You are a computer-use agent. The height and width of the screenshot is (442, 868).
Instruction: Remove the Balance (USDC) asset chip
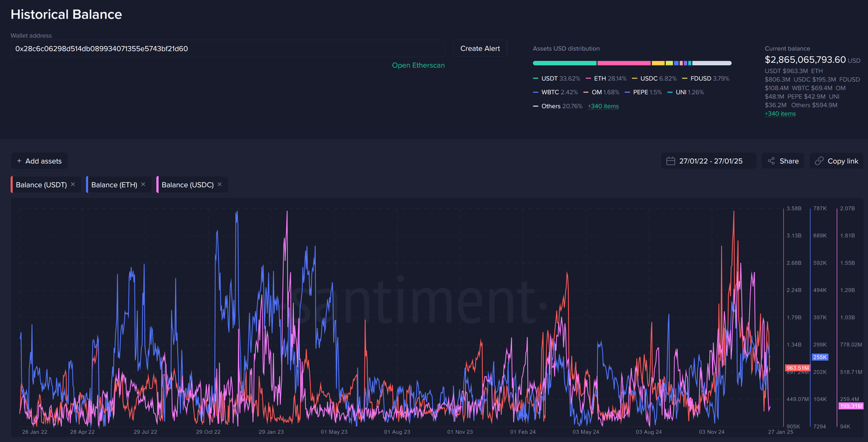coord(219,185)
